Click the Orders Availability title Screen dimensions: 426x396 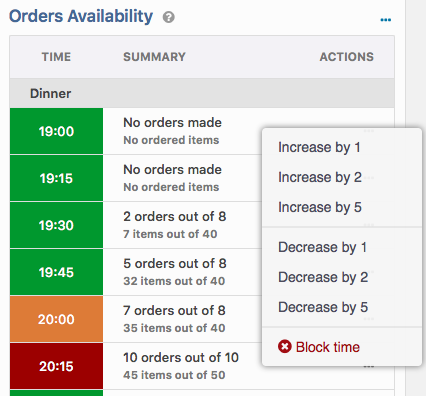coord(81,16)
